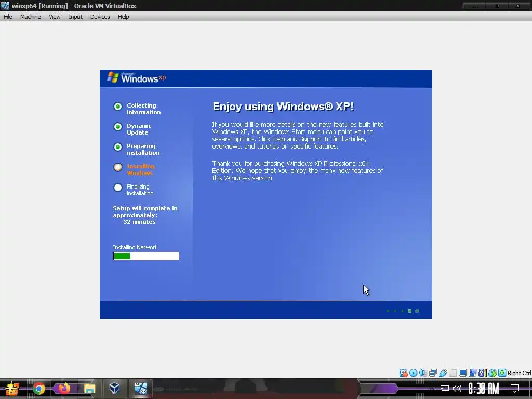532x399 pixels.
Task: Click the 'Installing Network' status label
Action: [x=136, y=247]
